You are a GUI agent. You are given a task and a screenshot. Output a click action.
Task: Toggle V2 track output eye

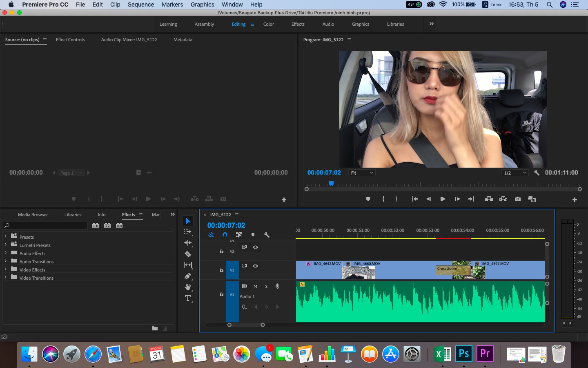(x=255, y=247)
